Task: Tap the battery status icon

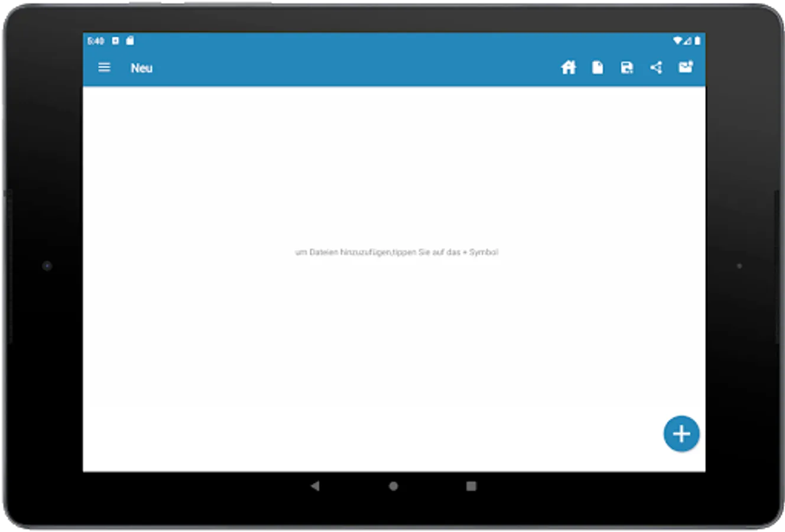Action: 698,41
